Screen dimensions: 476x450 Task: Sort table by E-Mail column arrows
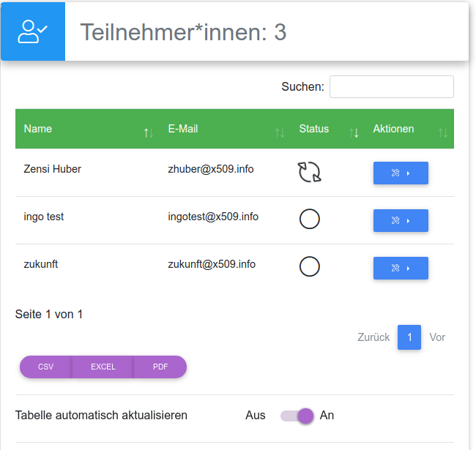pyautogui.click(x=280, y=132)
